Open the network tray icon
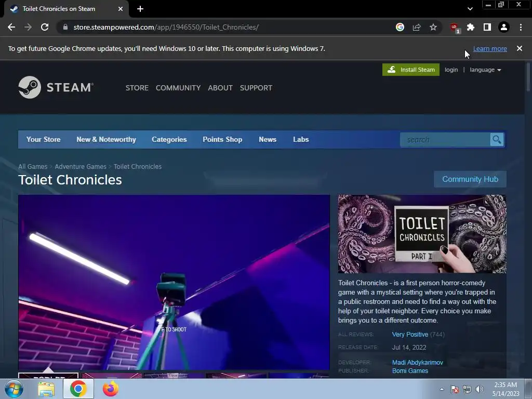532x399 pixels. point(467,389)
